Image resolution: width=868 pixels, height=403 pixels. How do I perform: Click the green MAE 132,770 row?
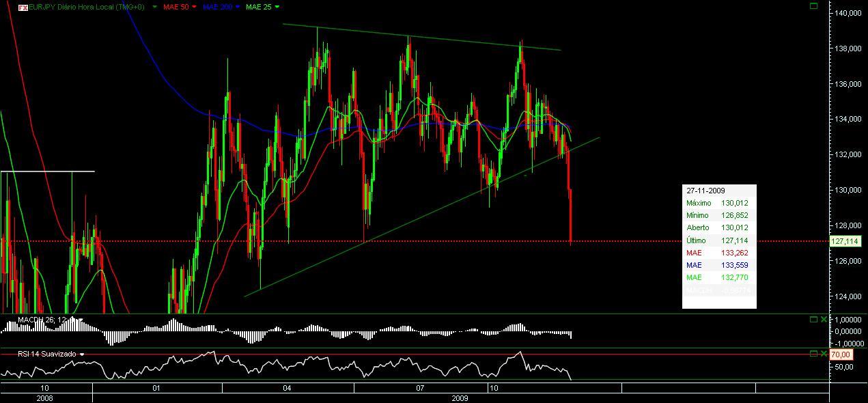(719, 277)
